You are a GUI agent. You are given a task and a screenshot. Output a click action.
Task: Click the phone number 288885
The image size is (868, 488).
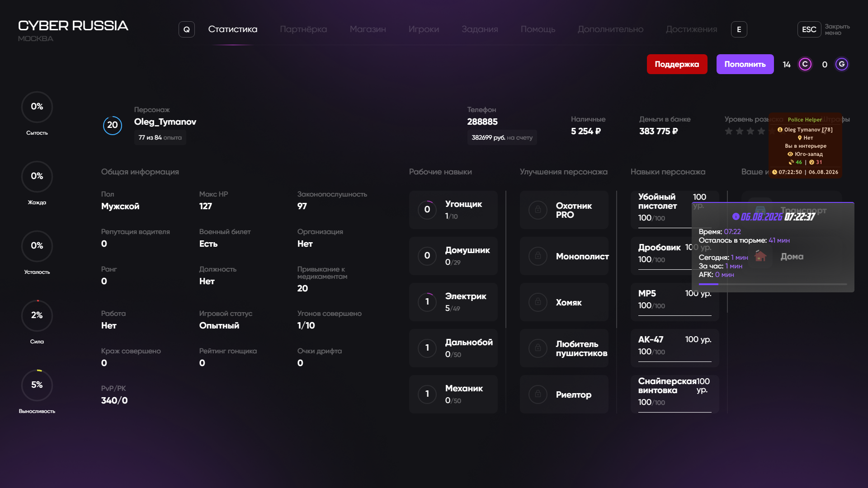click(x=482, y=122)
